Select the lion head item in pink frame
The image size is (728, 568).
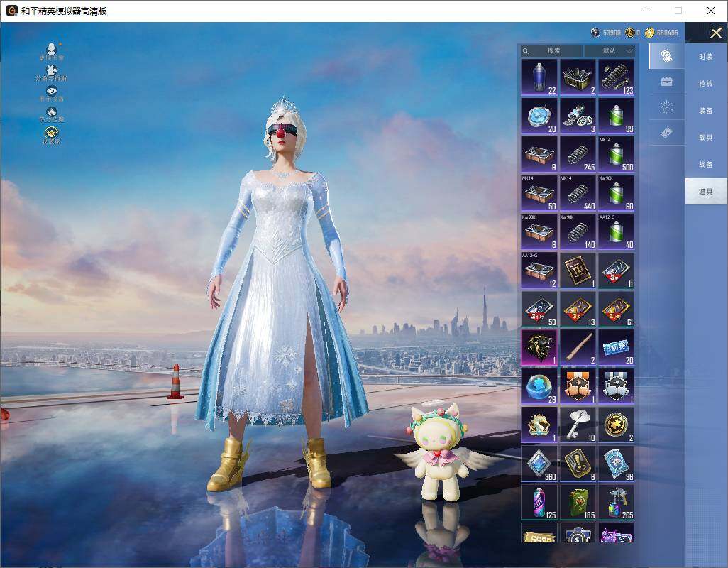coord(539,347)
